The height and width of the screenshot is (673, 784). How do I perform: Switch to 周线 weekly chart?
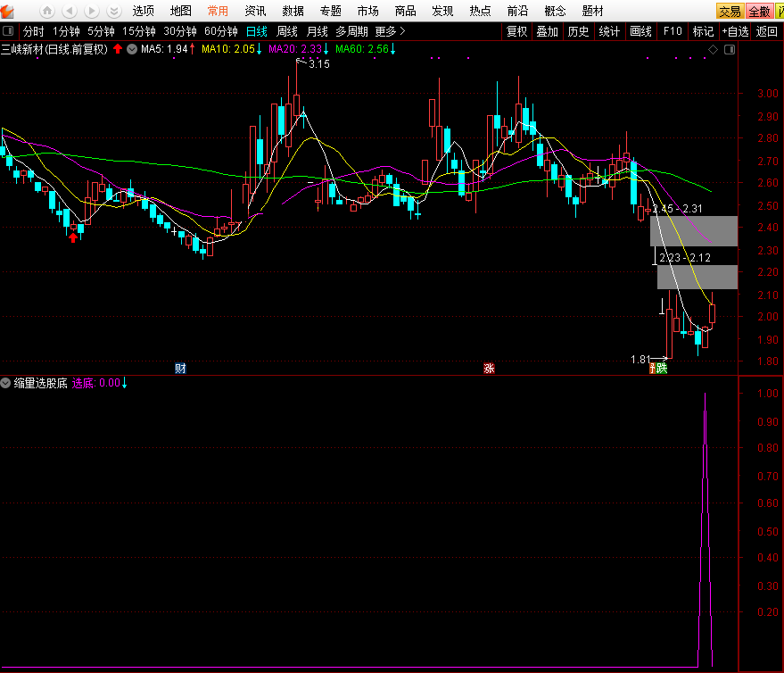pyautogui.click(x=287, y=31)
